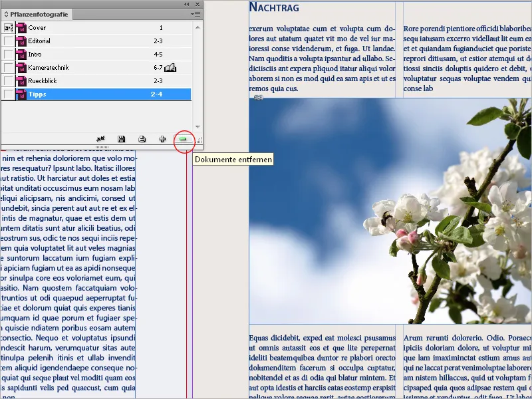Click the print book printer icon
532x399 pixels.
click(x=142, y=139)
